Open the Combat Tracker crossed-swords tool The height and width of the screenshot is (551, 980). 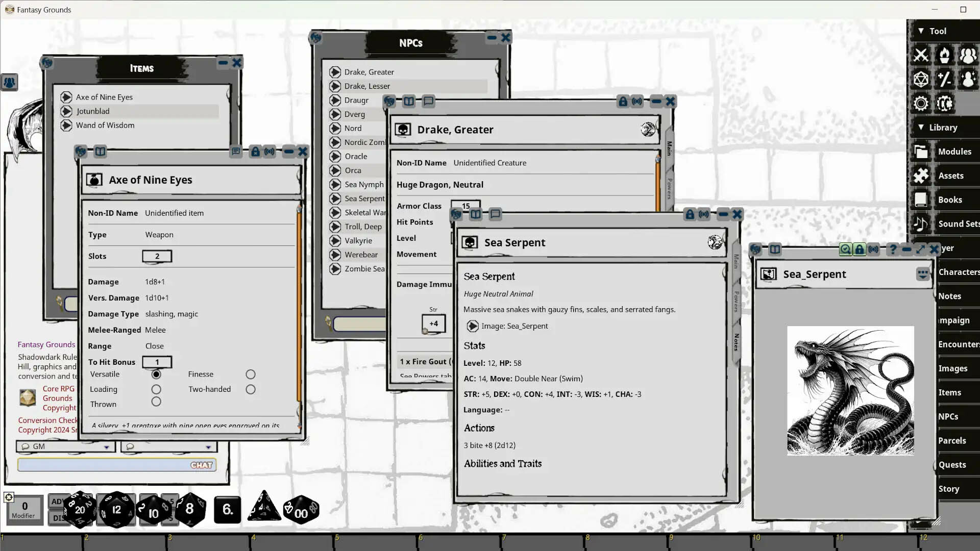pos(921,55)
